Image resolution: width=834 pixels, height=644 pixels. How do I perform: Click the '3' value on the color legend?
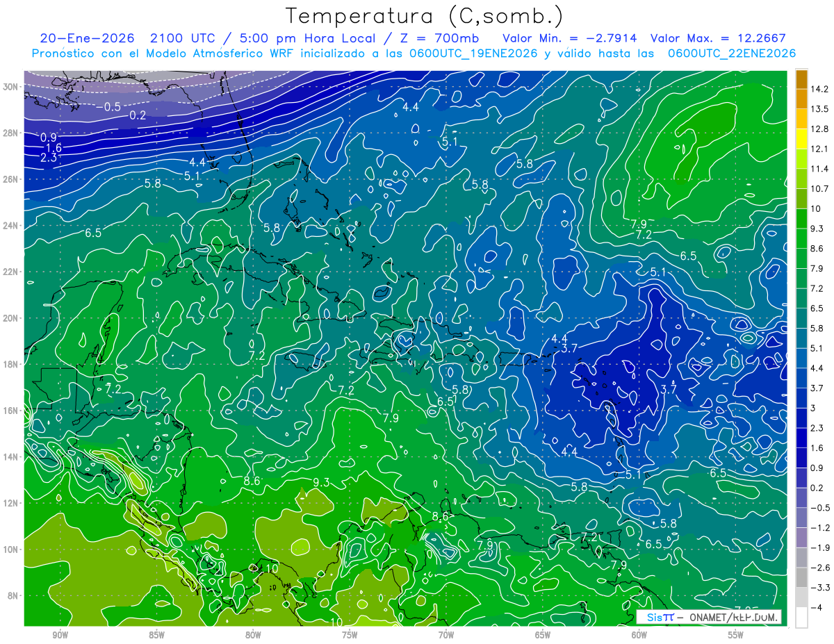point(815,408)
